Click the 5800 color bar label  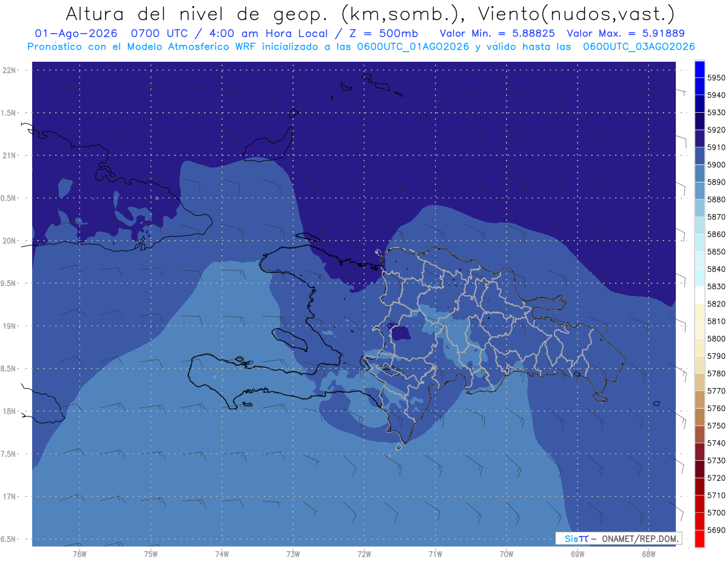point(716,339)
